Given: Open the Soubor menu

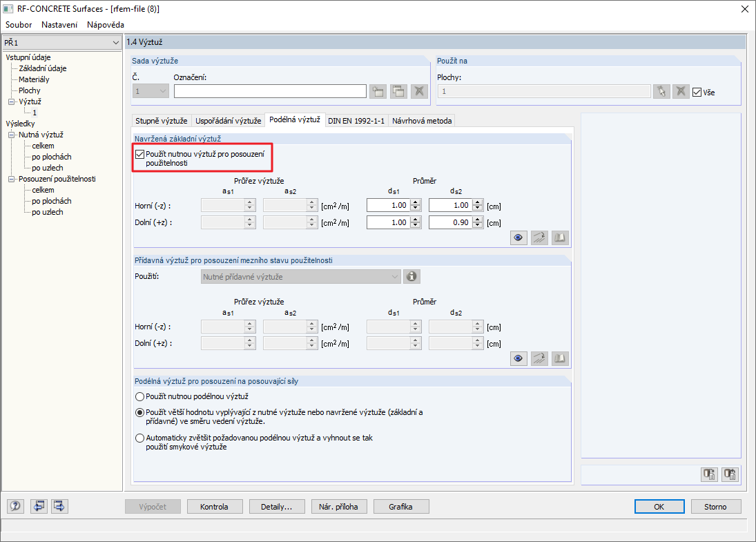Looking at the screenshot, I should (x=19, y=25).
